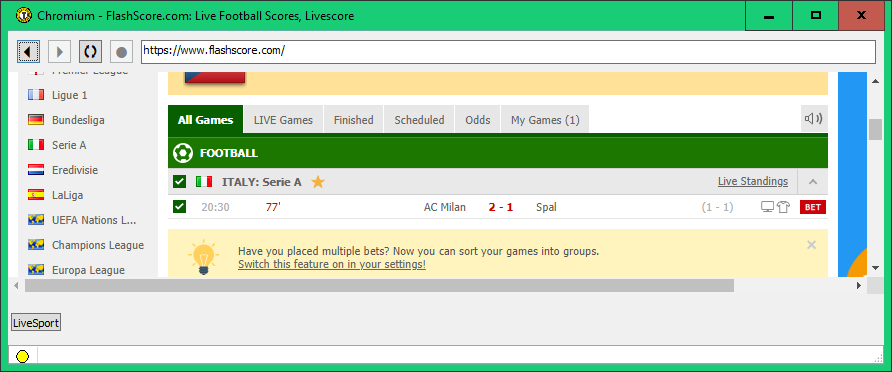The image size is (892, 372).
Task: Select the Scheduled tab
Action: pyautogui.click(x=419, y=119)
